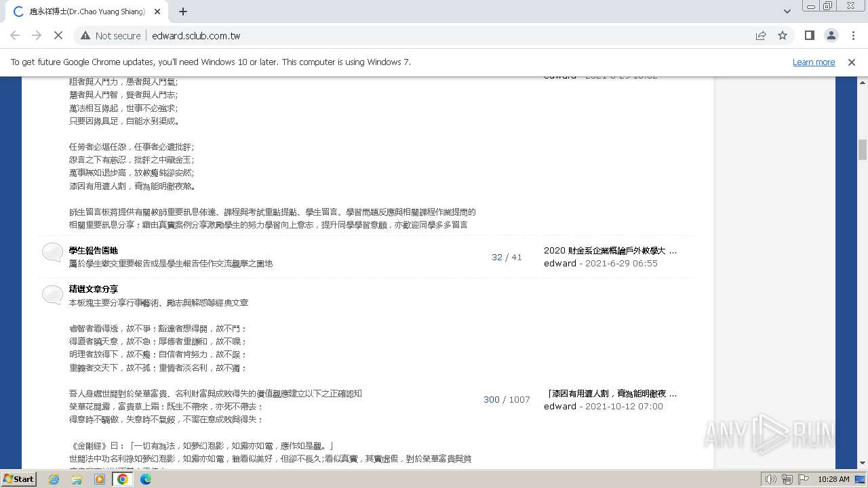Dismiss the Chrome update notification bar

(852, 62)
